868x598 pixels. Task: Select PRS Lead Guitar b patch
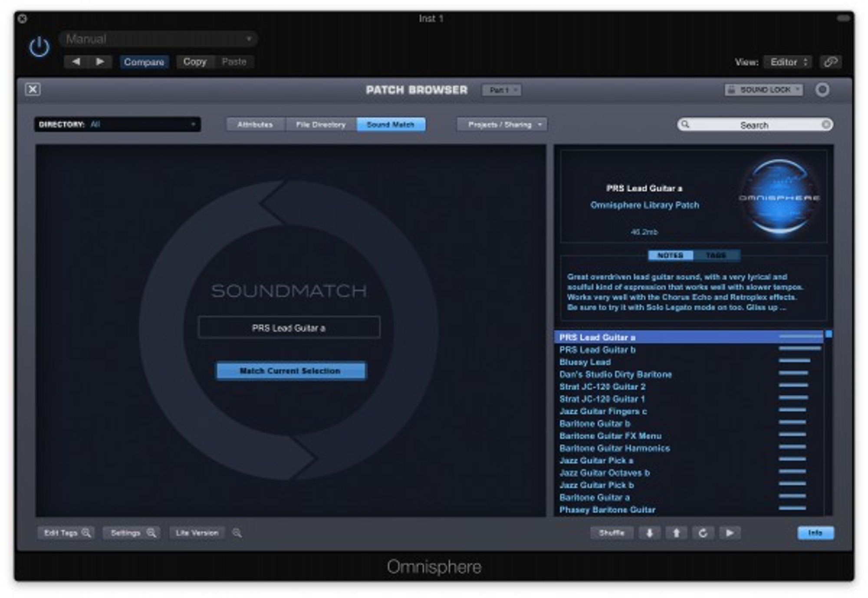689,350
